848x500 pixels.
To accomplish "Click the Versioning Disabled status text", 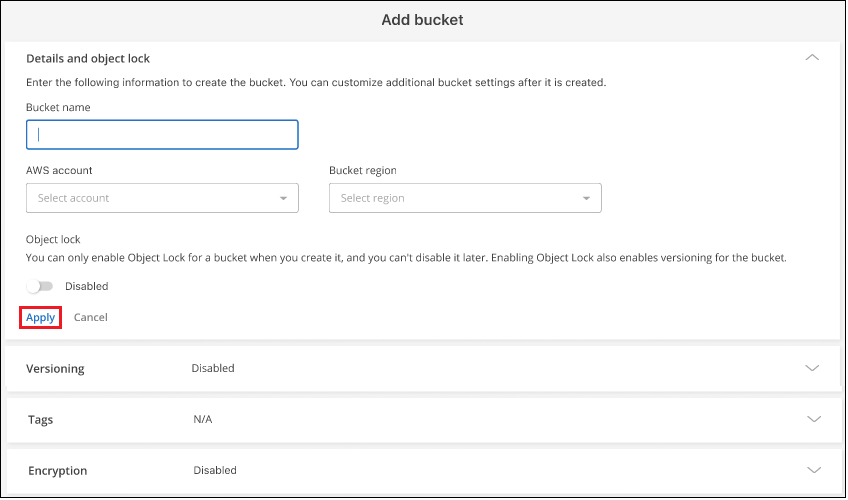I will (213, 368).
